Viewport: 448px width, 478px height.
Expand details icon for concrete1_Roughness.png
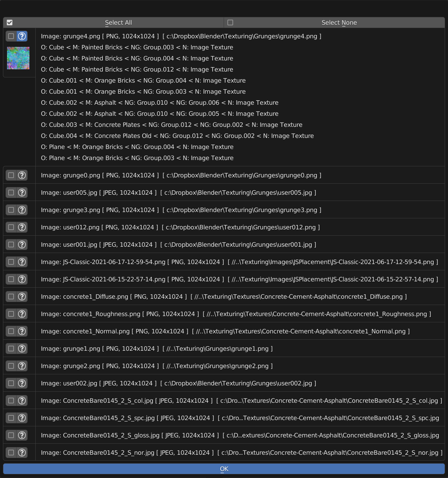pyautogui.click(x=22, y=314)
